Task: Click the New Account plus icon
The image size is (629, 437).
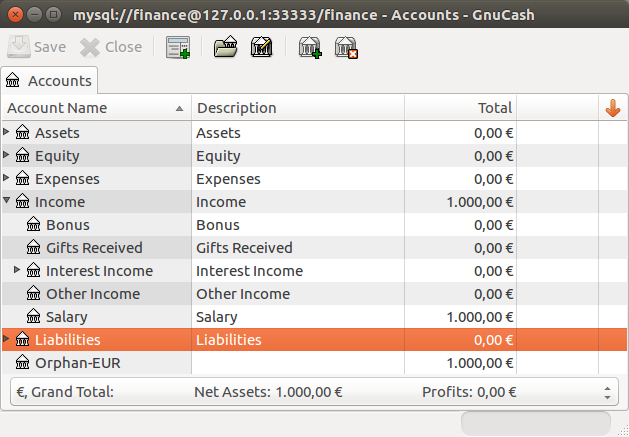Action: point(310,47)
